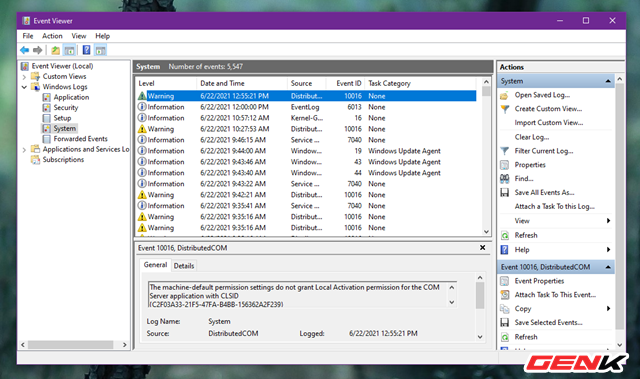The width and height of the screenshot is (640, 379).
Task: Sort by Task Category column header
Action: [x=420, y=83]
